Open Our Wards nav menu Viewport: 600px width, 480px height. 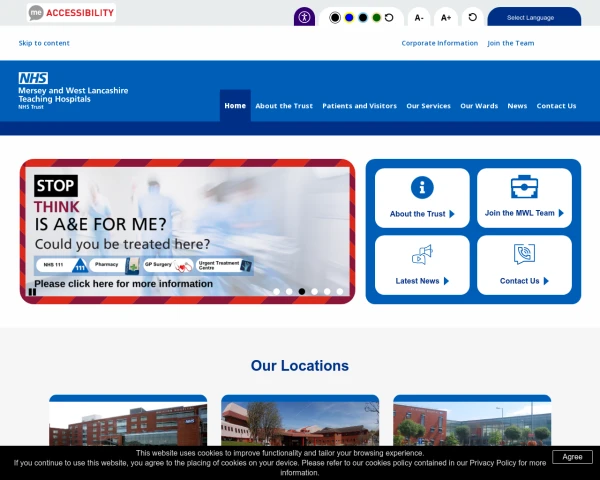(x=479, y=106)
